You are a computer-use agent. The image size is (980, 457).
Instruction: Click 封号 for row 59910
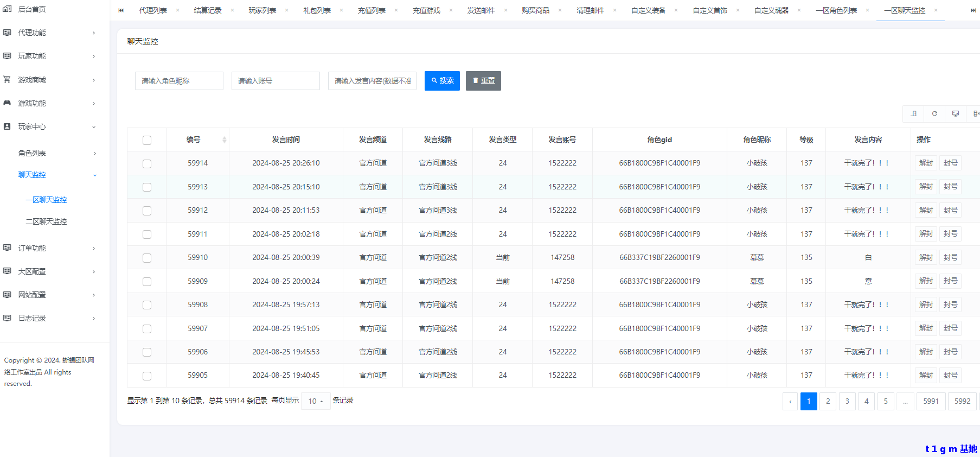[950, 257]
